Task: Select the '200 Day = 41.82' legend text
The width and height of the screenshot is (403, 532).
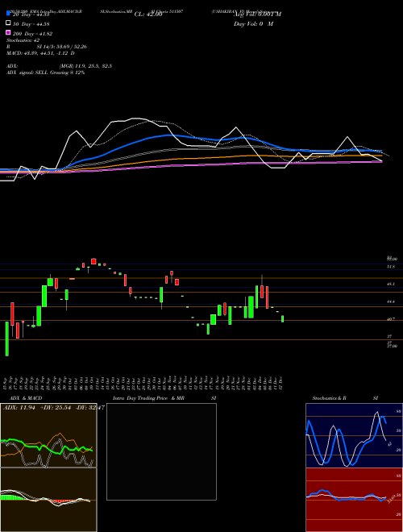Action: (32, 34)
